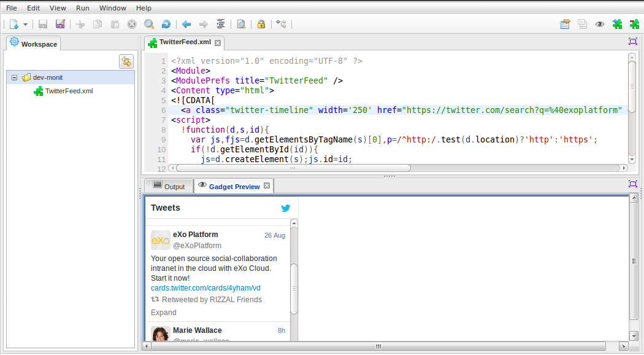This screenshot has width=644, height=355.
Task: Click the editor horizontal scrollbar thumb
Action: (293, 168)
